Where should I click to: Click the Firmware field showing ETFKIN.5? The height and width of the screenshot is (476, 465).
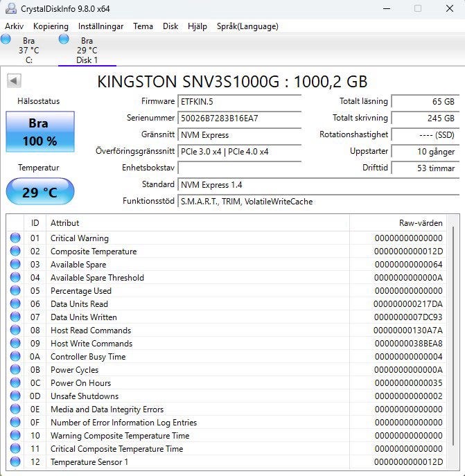click(239, 102)
